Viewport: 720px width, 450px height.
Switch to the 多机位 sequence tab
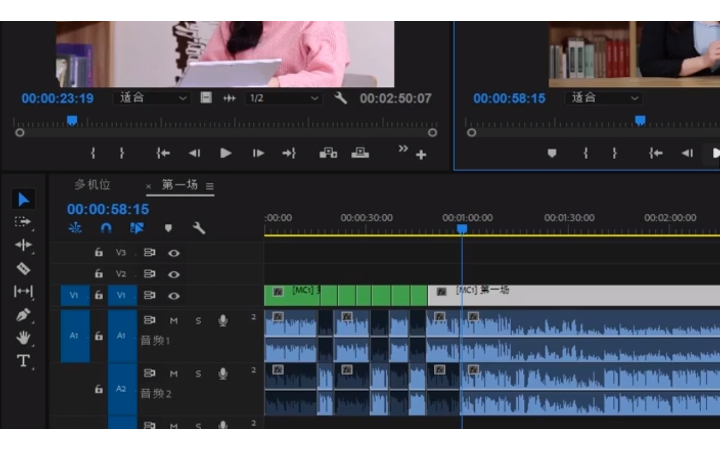pos(92,185)
